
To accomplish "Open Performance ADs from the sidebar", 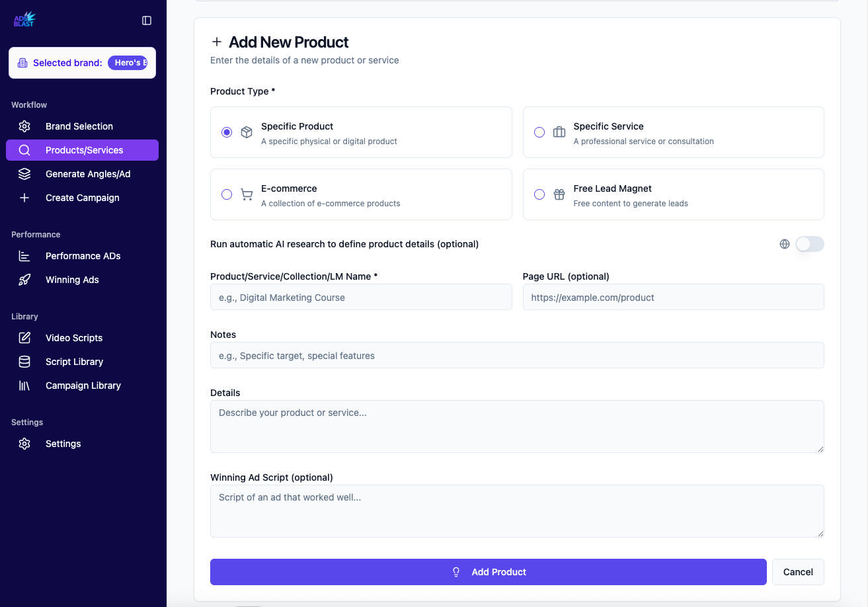I will click(x=83, y=256).
